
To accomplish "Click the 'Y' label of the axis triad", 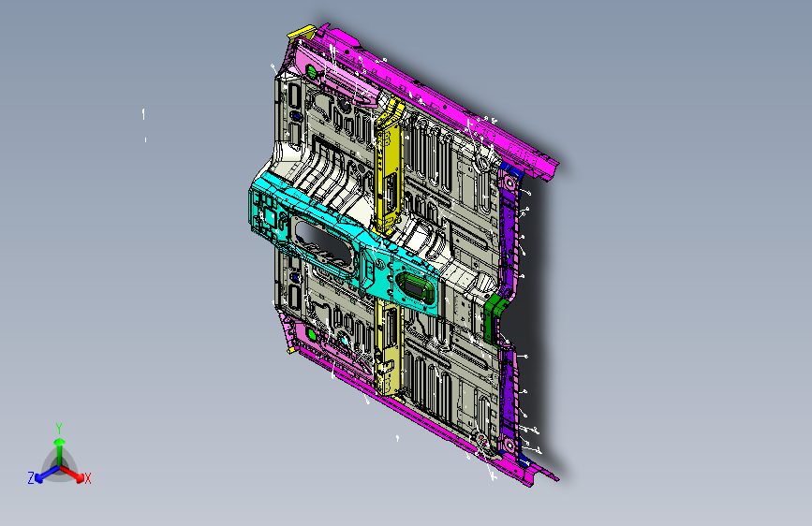I will 59,429.
